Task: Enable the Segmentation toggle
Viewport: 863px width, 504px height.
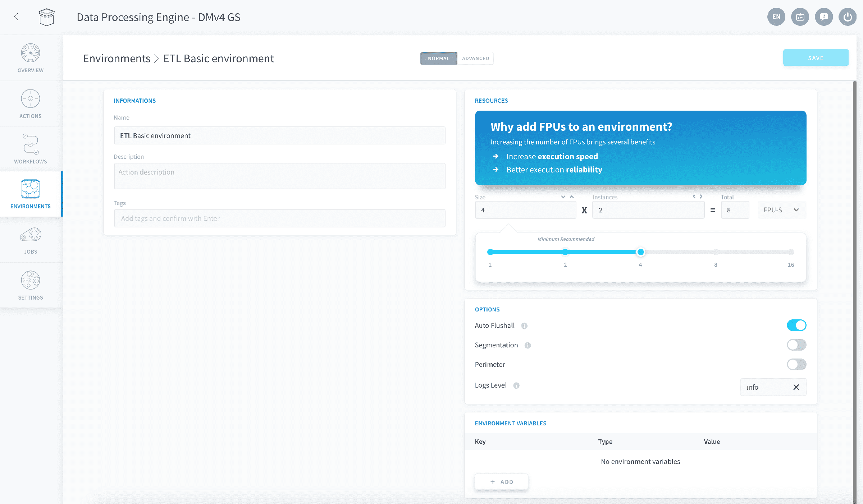Action: click(x=796, y=345)
